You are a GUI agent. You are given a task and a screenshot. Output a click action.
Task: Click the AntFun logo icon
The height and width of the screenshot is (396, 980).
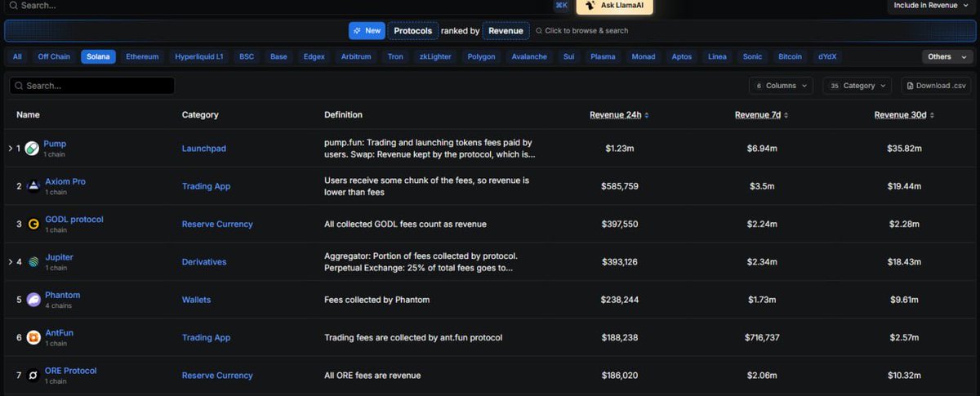pos(33,337)
